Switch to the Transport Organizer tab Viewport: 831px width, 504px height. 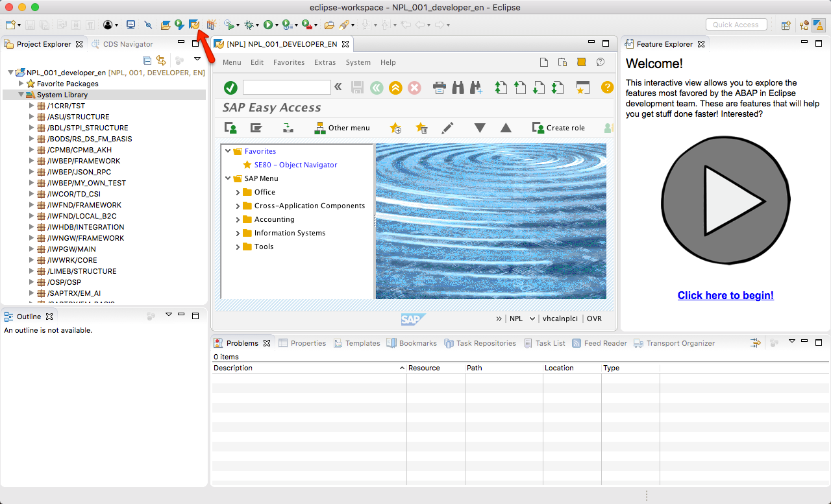(x=674, y=343)
